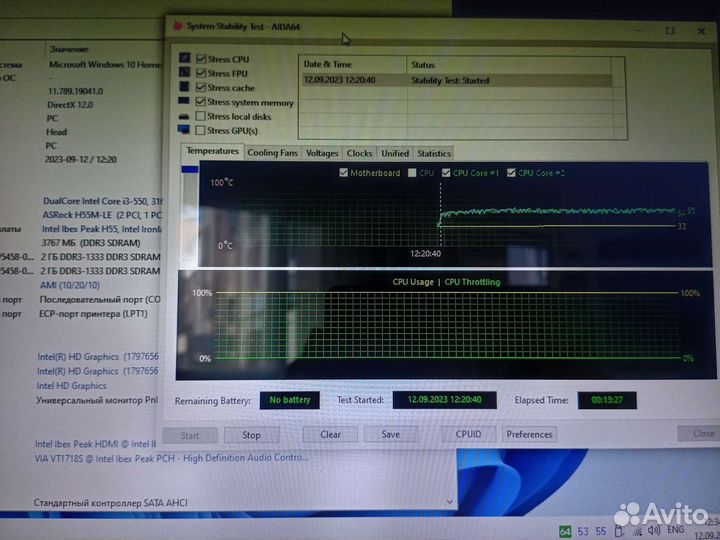720x540 pixels.
Task: Click the memory module icon beside Stress system memory
Action: [x=184, y=101]
